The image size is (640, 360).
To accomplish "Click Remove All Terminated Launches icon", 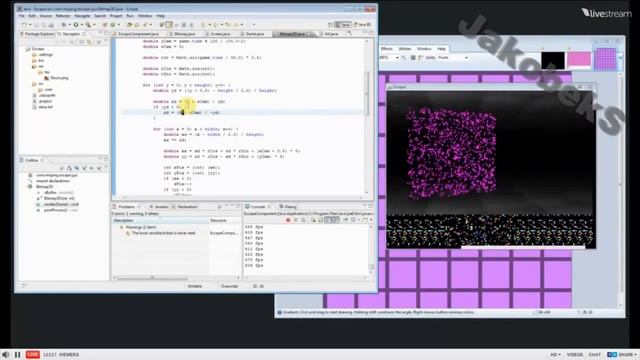I will (303, 220).
